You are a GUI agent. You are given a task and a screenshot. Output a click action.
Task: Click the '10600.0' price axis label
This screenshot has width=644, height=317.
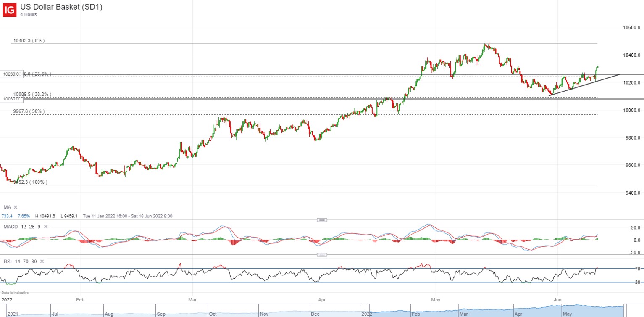(631, 27)
